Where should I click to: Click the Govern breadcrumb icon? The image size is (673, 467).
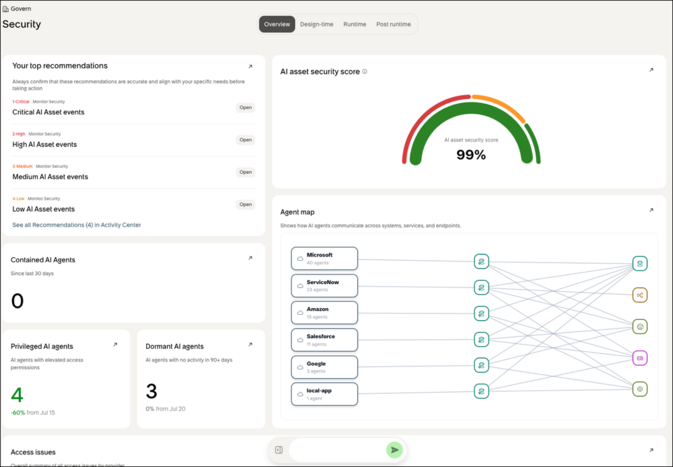pyautogui.click(x=6, y=9)
